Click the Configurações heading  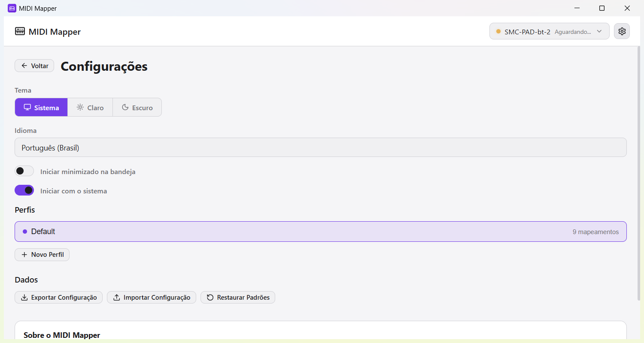pos(104,66)
